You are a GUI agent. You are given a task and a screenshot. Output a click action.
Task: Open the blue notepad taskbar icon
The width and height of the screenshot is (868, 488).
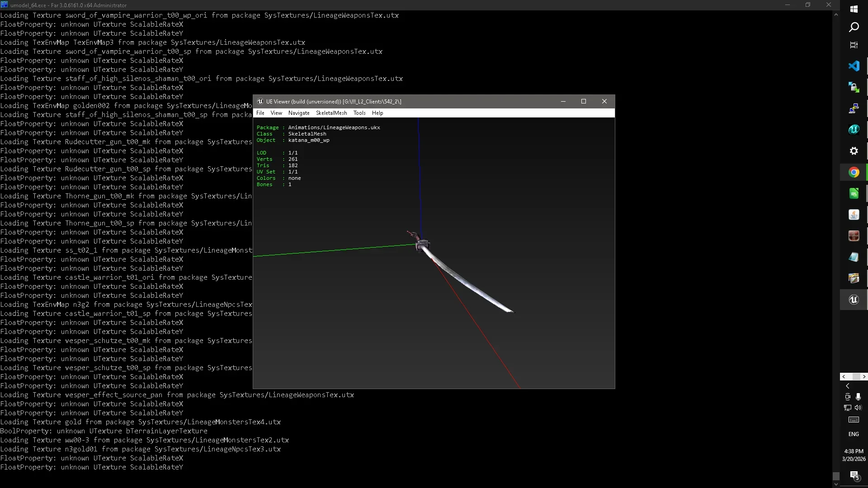(x=854, y=257)
